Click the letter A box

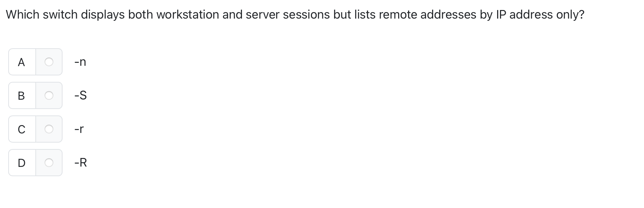pyautogui.click(x=21, y=62)
